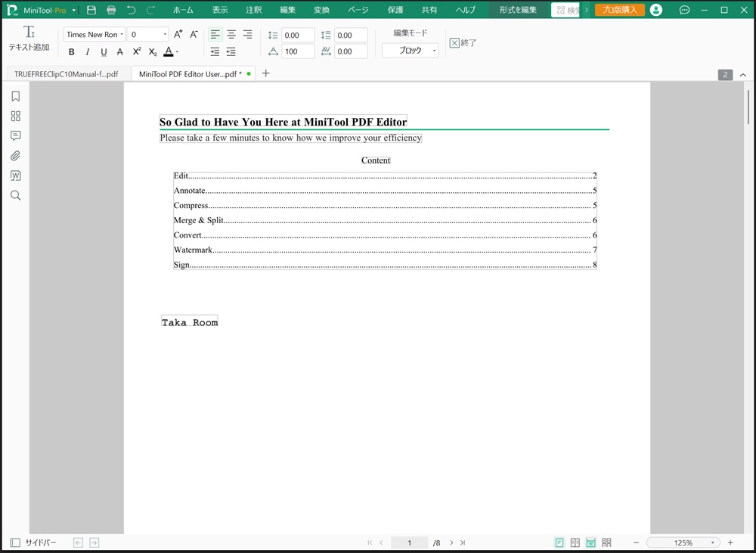Screen dimensions: 756x553
Task: Toggle strikethrough formatting
Action: click(x=120, y=51)
